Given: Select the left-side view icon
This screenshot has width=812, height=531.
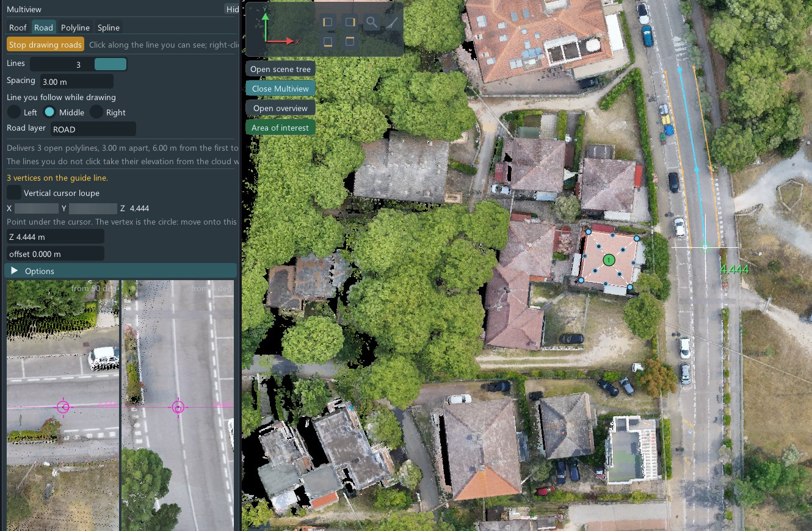Looking at the screenshot, I should coord(328,23).
